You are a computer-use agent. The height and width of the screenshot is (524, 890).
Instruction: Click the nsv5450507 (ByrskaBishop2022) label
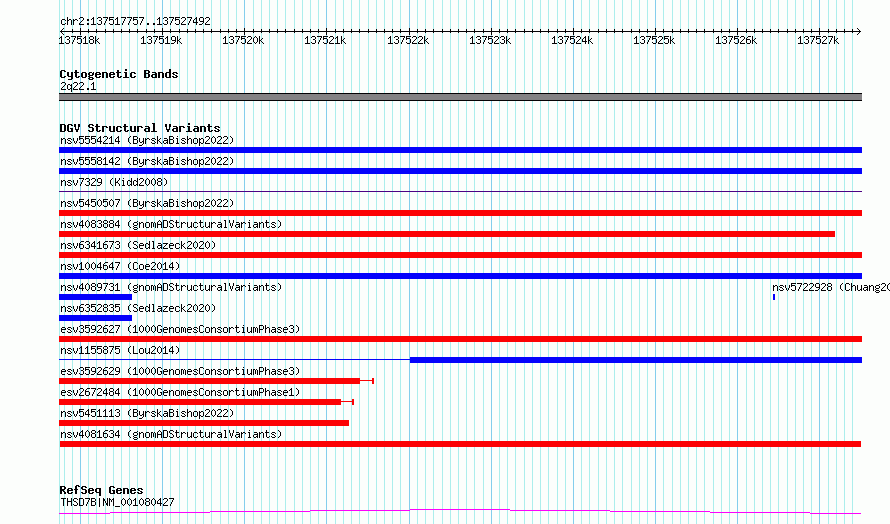tap(147, 203)
